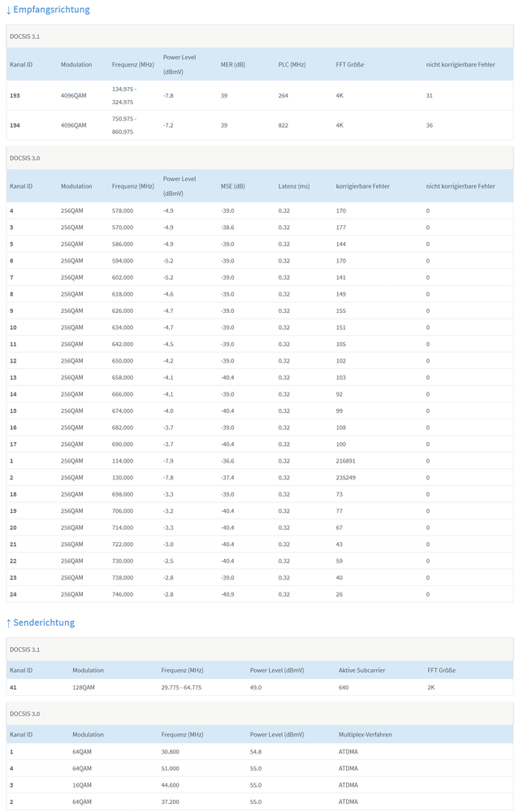Click MSE value -40.9
Image resolution: width=519 pixels, height=812 pixels.
pos(227,594)
